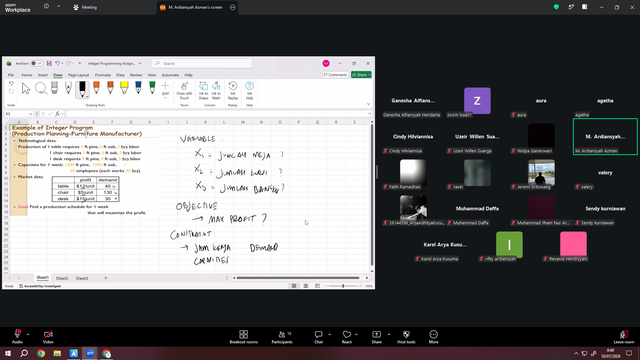Image resolution: width=640 pixels, height=360 pixels.
Task: Open Ink Help
Action: pos(249,91)
